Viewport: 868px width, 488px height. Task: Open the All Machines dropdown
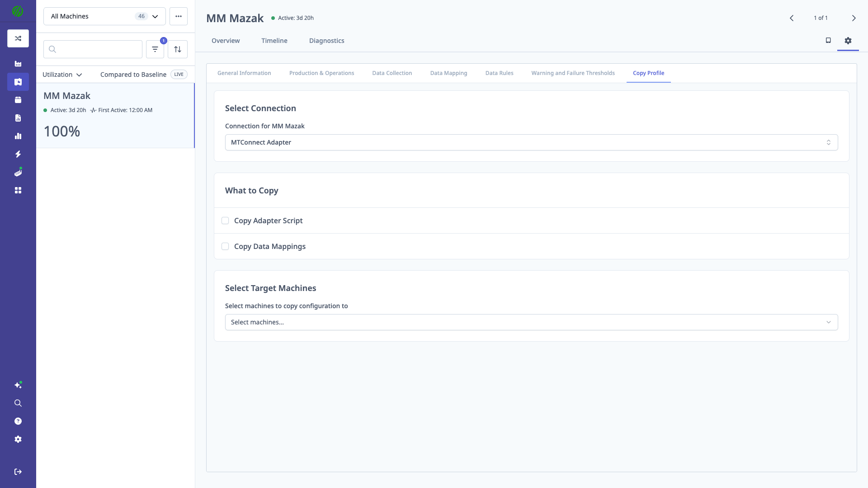[x=104, y=16]
